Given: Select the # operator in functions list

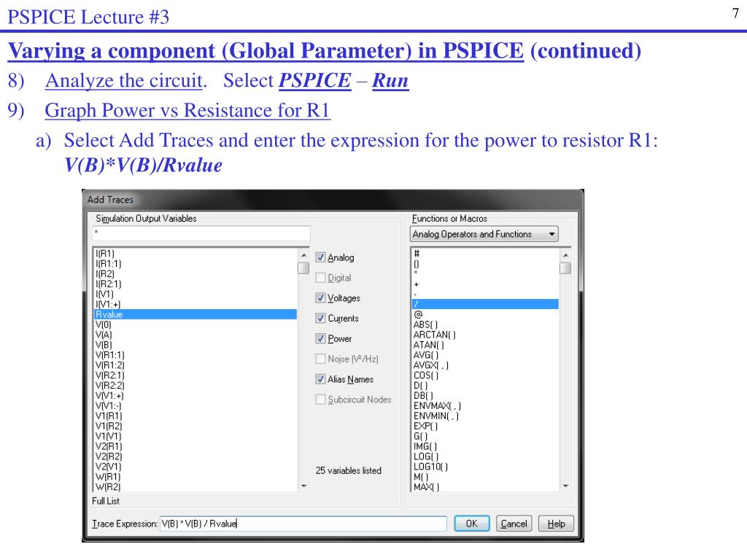Looking at the screenshot, I should point(417,254).
